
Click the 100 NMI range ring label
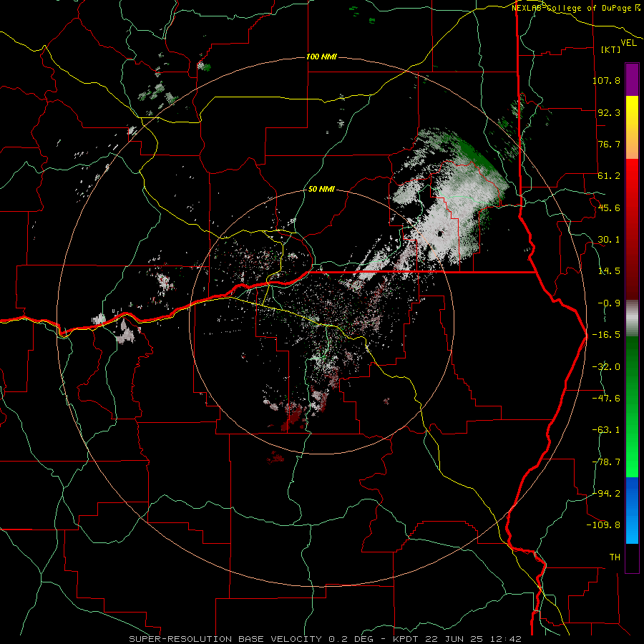coord(321,57)
